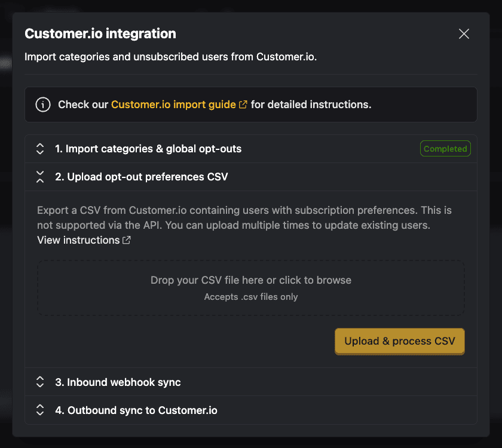Expand step 4 chevron for Outbound sync
The image size is (502, 448).
(40, 410)
